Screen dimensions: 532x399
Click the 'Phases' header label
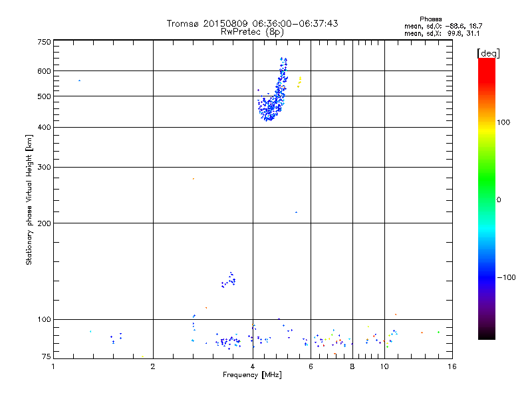coord(430,19)
